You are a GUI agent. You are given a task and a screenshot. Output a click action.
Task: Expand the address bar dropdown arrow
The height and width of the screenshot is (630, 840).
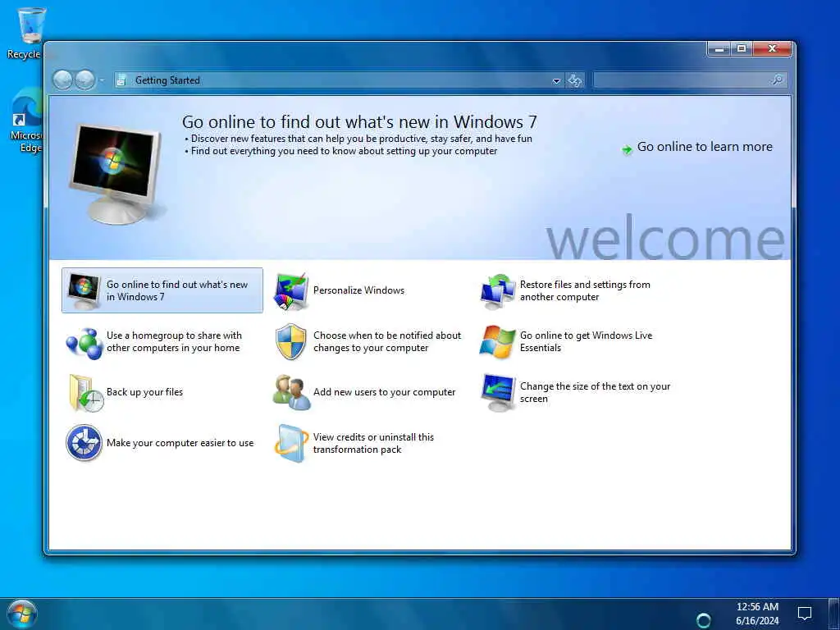556,81
